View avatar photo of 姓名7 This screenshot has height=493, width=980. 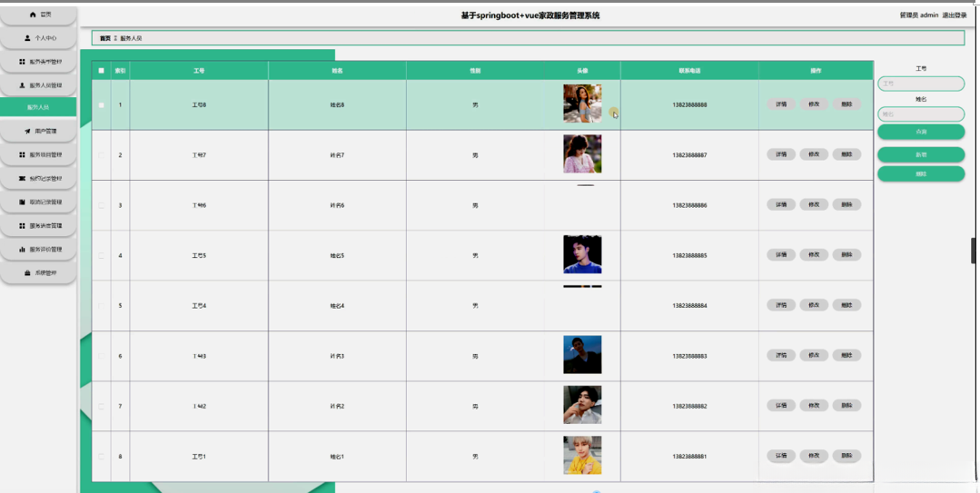[582, 153]
